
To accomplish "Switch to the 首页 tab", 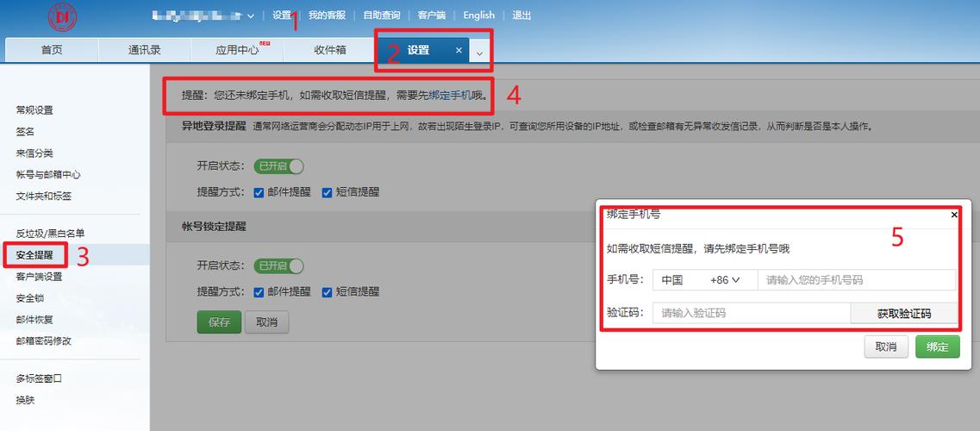I will point(52,51).
